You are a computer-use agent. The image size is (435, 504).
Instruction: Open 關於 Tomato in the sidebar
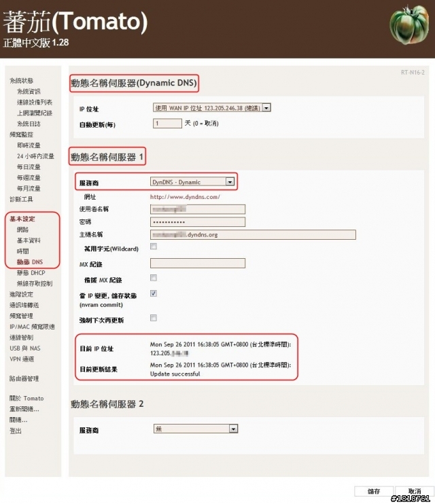pos(27,398)
